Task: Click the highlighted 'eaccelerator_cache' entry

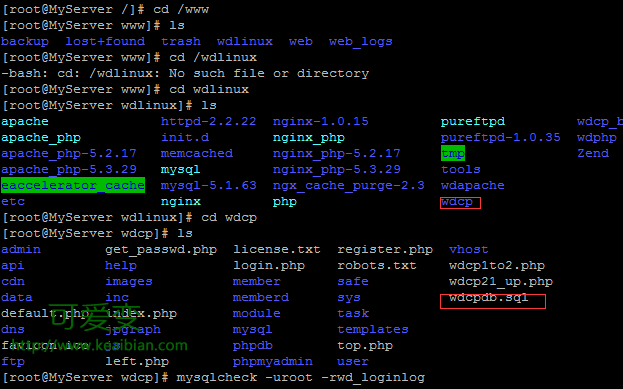Action: [73, 185]
